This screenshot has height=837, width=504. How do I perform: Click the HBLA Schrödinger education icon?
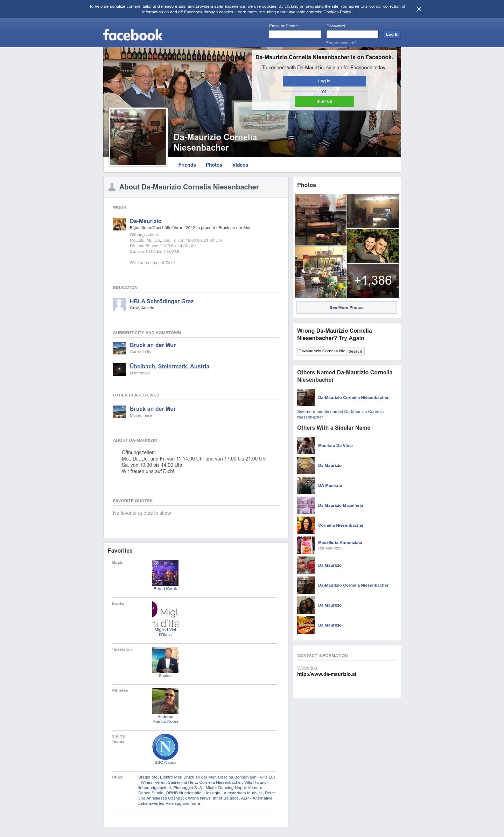(x=119, y=304)
